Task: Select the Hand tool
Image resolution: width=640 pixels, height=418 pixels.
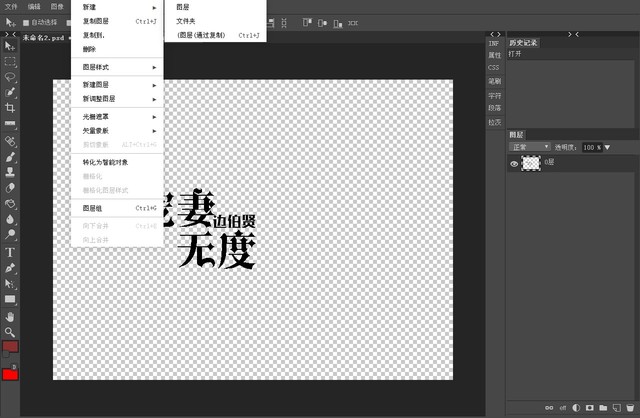Action: [x=10, y=316]
